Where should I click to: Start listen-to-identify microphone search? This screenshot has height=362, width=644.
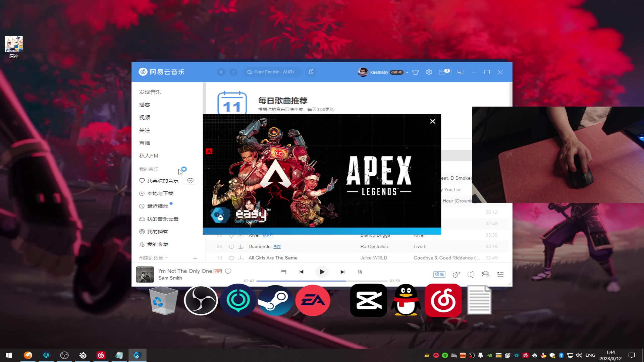coord(311,72)
